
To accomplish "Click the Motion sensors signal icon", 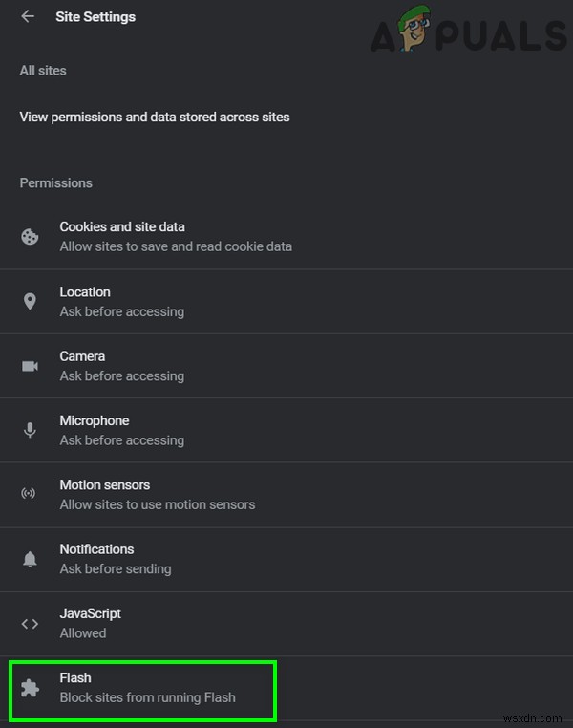I will 30,494.
